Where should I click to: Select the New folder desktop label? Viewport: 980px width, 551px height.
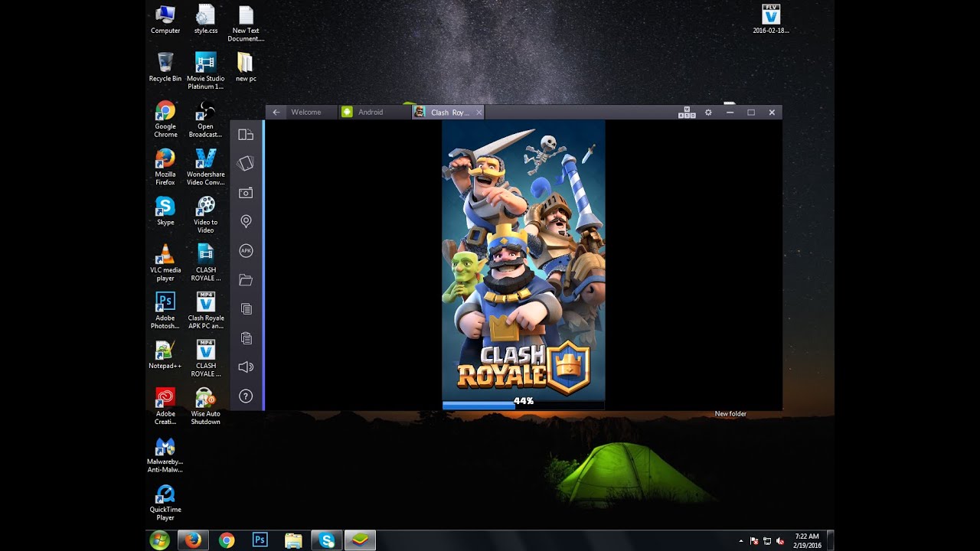click(x=730, y=414)
